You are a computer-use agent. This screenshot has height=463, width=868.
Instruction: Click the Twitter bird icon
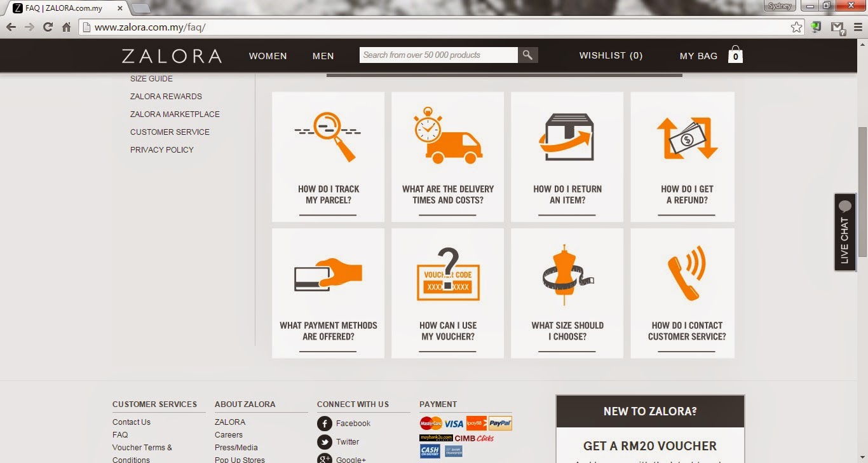point(325,442)
